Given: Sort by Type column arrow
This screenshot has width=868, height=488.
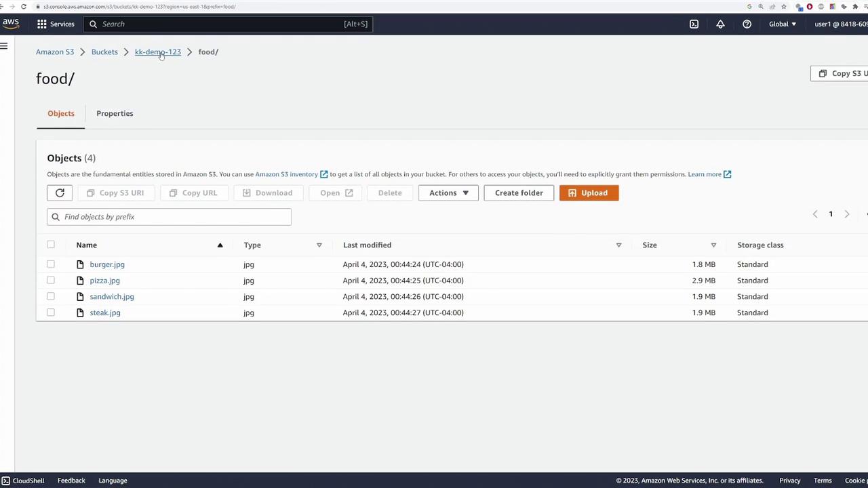Looking at the screenshot, I should (x=319, y=245).
